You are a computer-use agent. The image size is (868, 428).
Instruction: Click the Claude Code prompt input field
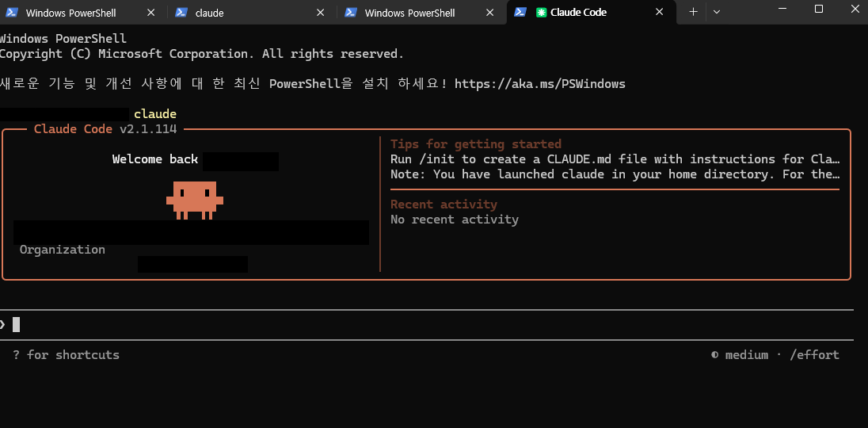[427, 324]
